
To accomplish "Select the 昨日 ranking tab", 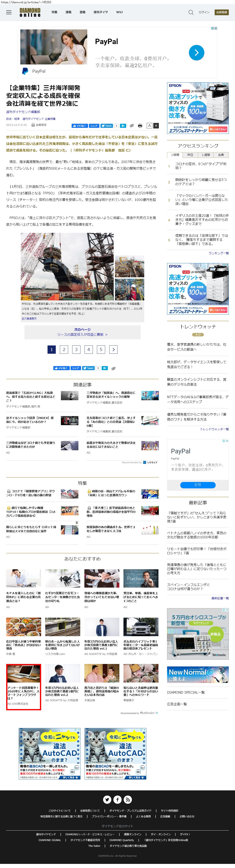I will [190, 155].
